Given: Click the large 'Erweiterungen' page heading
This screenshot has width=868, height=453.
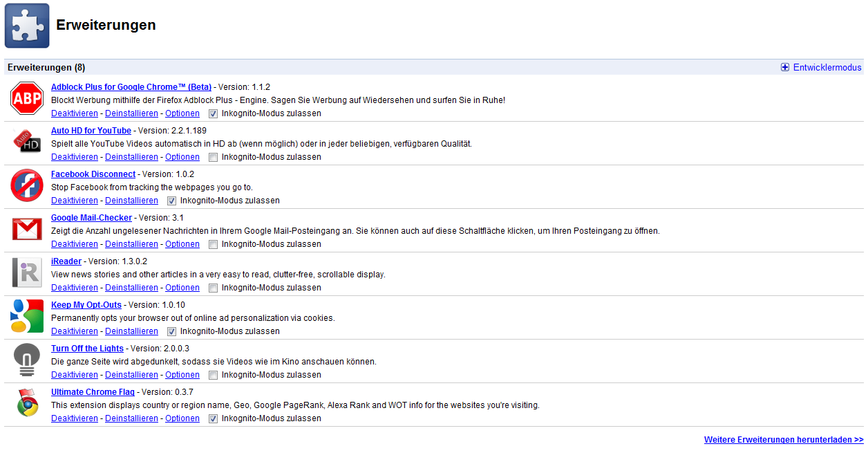Looking at the screenshot, I should point(106,25).
